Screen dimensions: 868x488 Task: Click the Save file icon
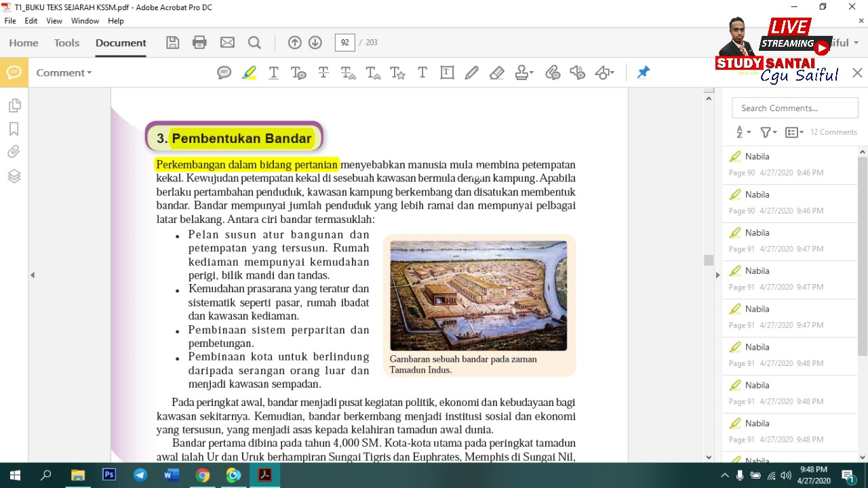click(x=173, y=43)
